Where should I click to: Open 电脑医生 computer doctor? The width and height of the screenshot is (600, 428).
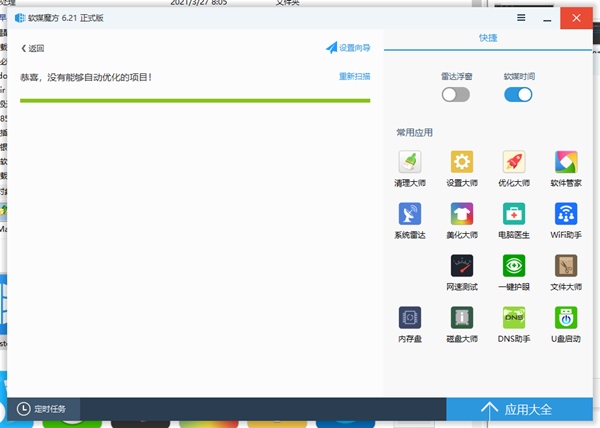click(513, 214)
